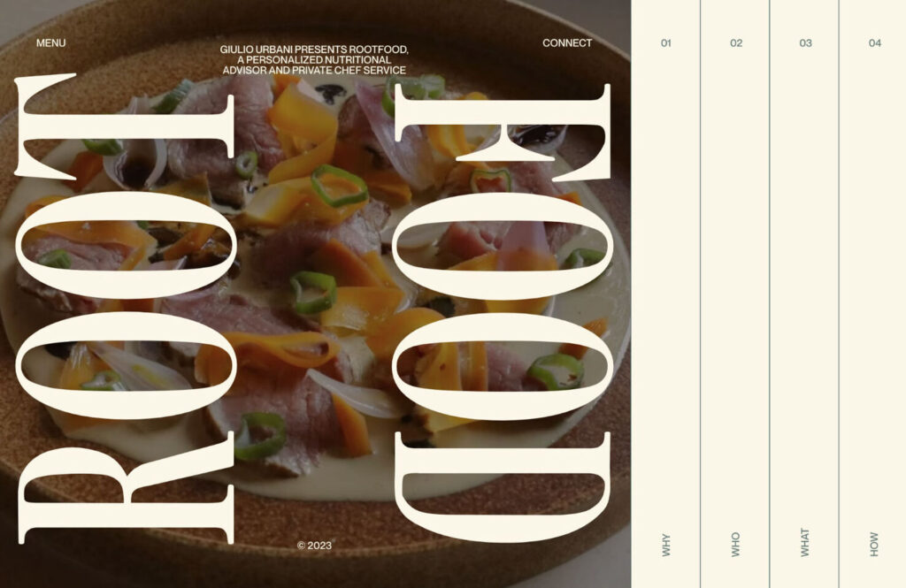
Task: Open section number 01
Action: coord(665,42)
